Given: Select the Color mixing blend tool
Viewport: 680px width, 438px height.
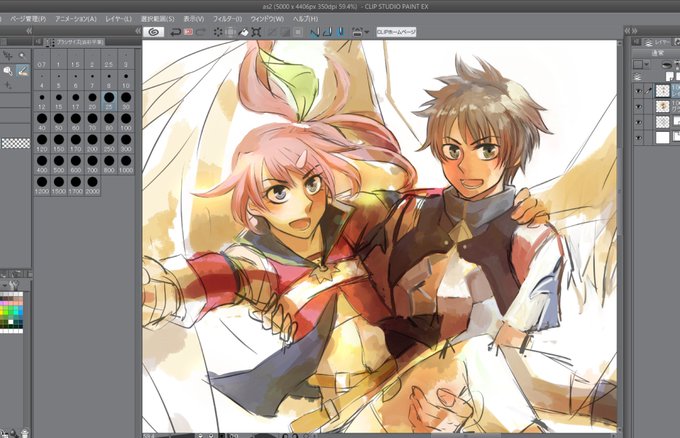Looking at the screenshot, I should [23, 71].
